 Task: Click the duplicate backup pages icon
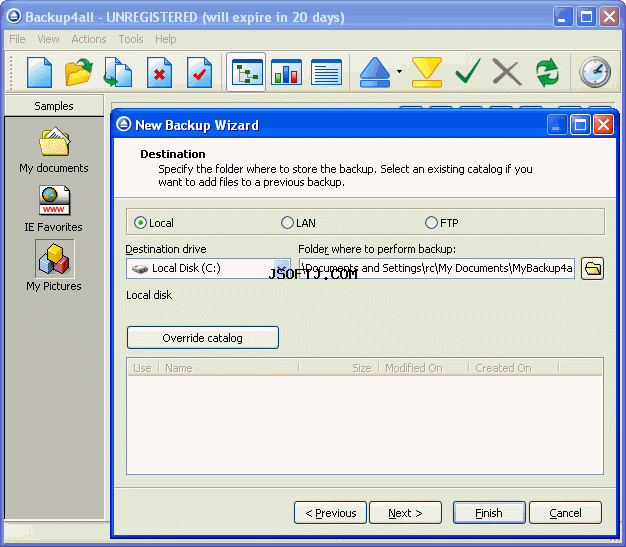click(x=118, y=72)
